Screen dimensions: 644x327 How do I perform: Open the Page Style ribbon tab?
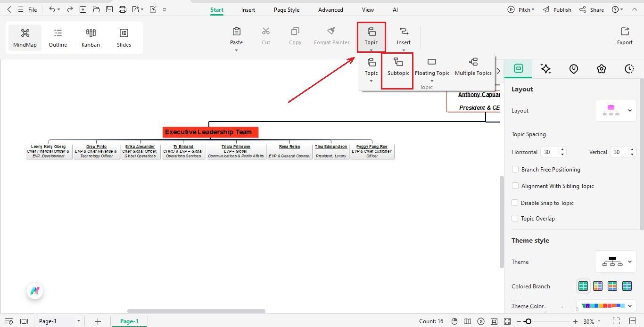287,9
